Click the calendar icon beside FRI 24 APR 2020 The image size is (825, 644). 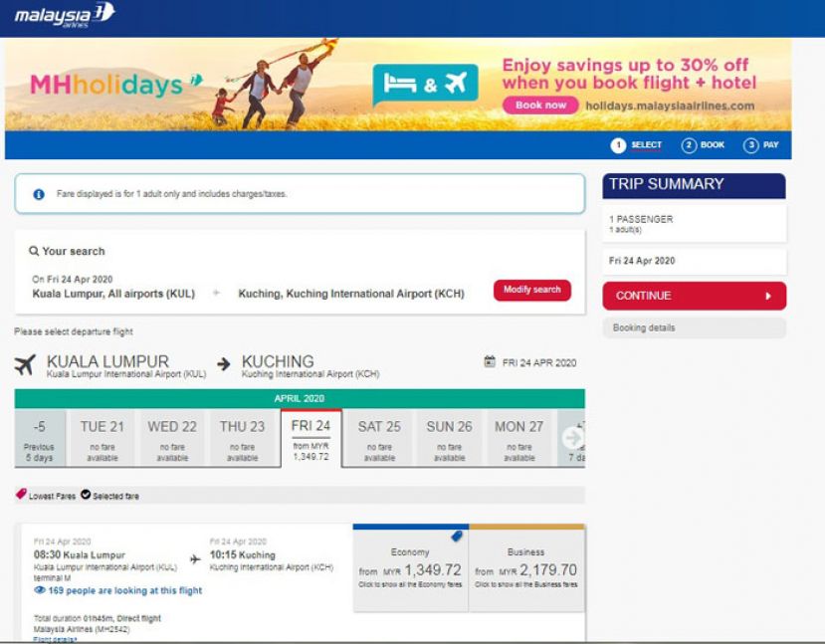490,362
